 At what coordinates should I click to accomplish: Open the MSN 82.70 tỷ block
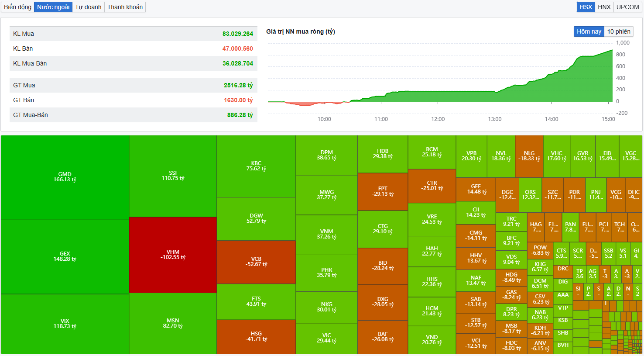(173, 323)
